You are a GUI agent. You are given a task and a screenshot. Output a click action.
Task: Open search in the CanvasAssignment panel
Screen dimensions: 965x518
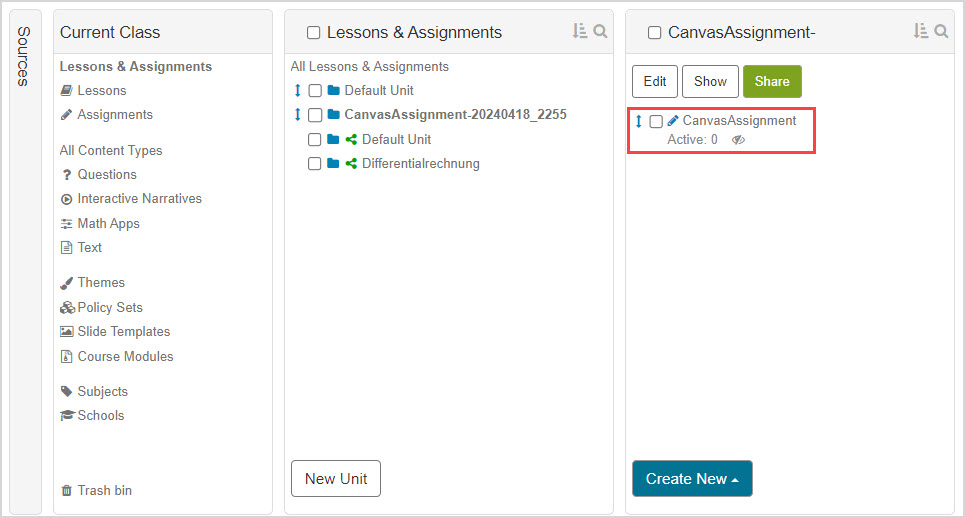(x=941, y=32)
